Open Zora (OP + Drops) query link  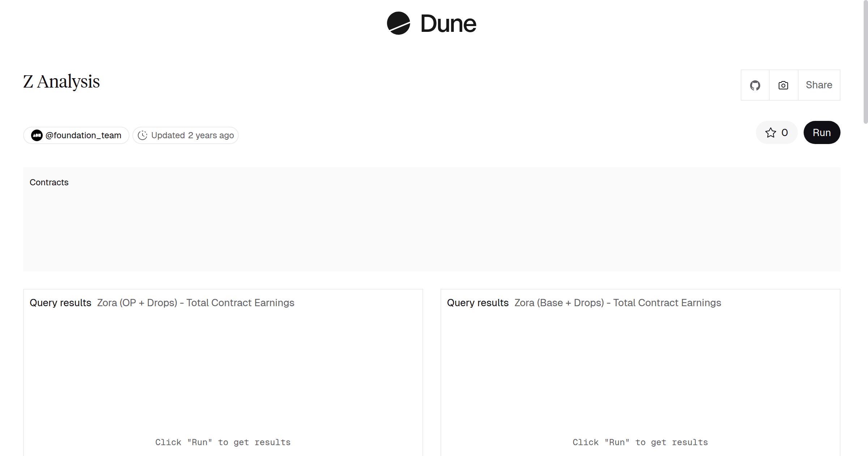coord(195,303)
